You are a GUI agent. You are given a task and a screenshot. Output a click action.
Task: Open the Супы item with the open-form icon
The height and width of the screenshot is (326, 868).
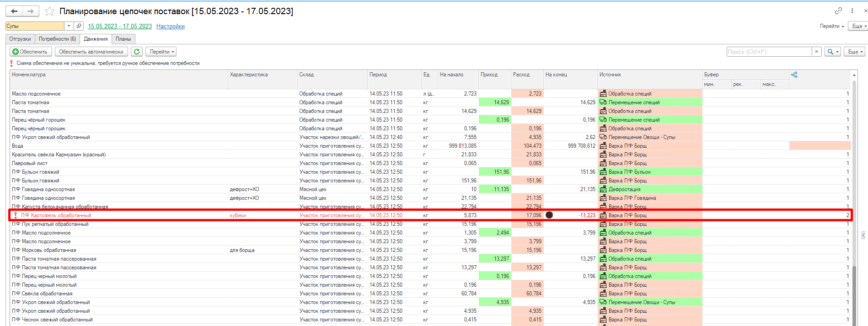(79, 26)
